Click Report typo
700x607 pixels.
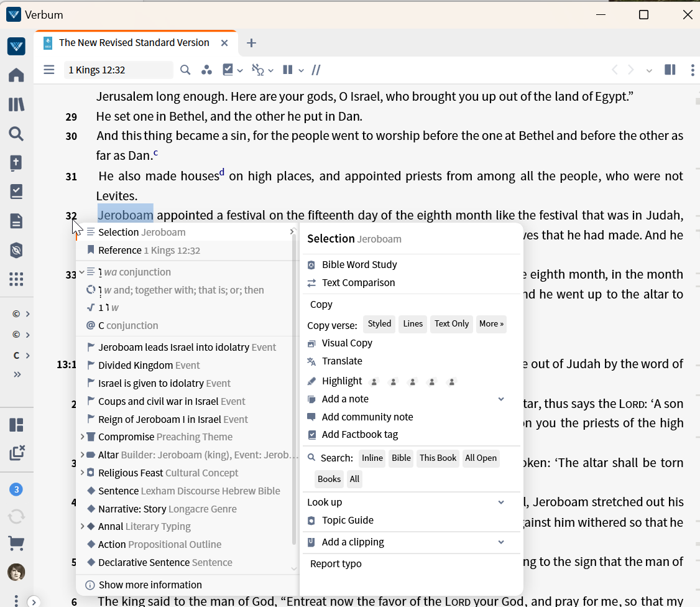[x=336, y=563]
